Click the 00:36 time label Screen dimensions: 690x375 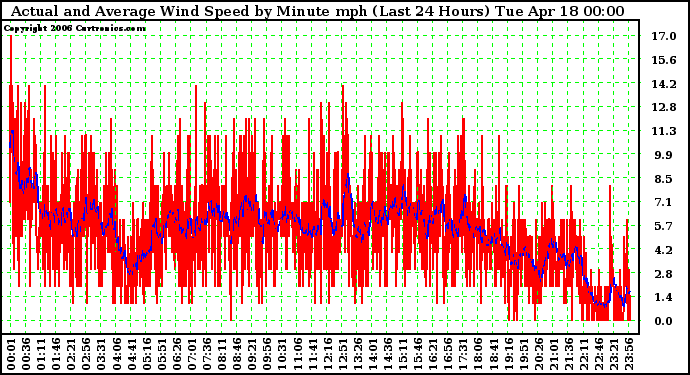point(26,354)
